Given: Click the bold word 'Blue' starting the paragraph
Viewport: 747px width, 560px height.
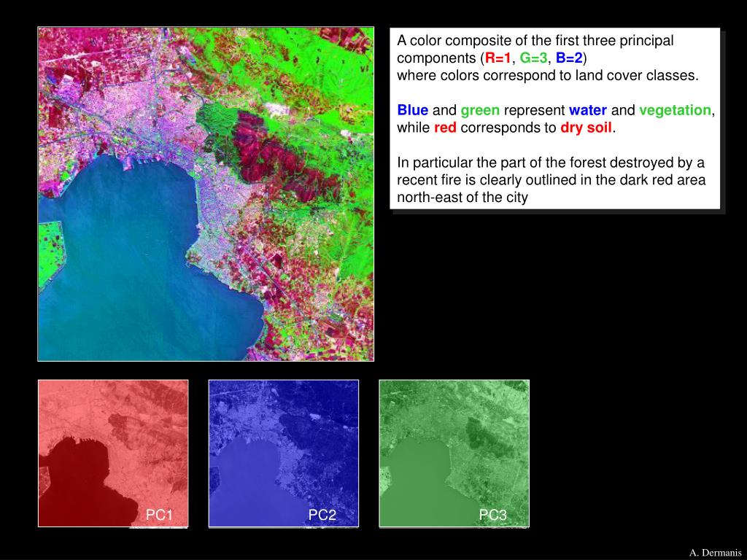Looking at the screenshot, I should click(x=413, y=111).
